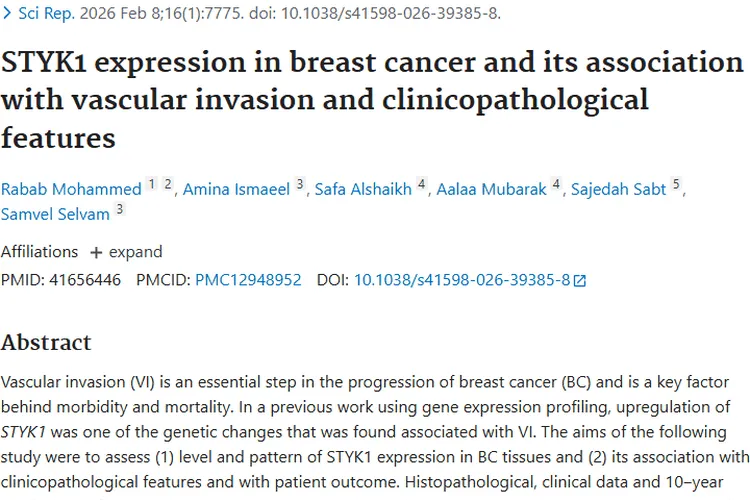Screen dimensions: 750x500
Task: Show affiliation 4 next to Safa Alshaikh
Action: coord(422,184)
